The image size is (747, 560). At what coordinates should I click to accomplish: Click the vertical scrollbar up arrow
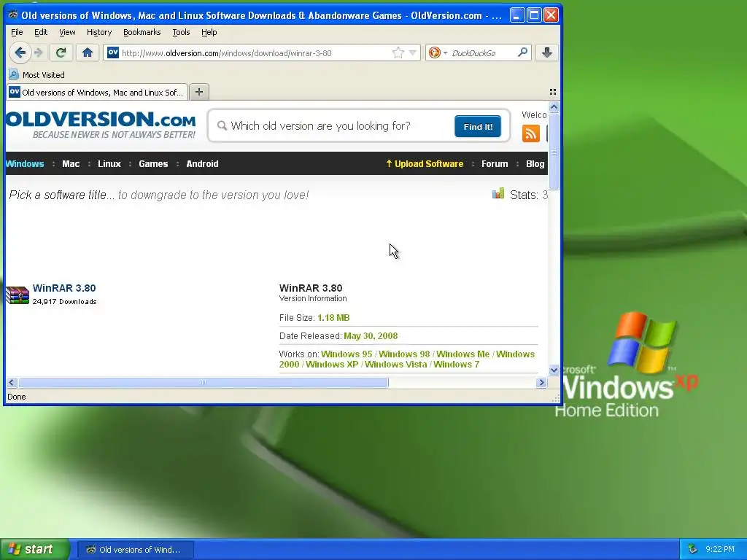(x=554, y=106)
